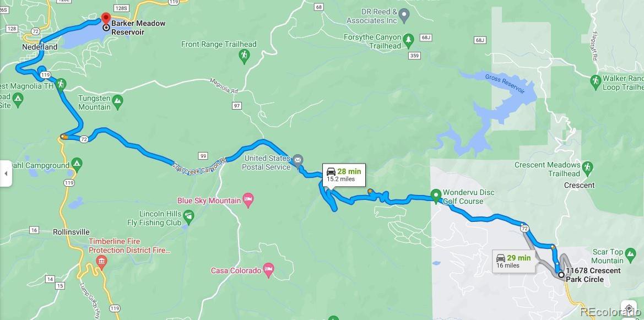Select the 28 min 15.2 miles route
Screen dimensions: 644x320
point(344,175)
